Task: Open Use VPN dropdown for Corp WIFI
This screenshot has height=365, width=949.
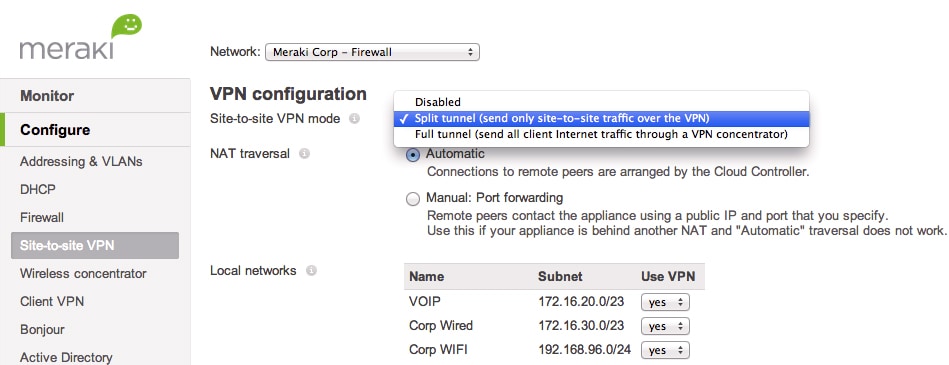Action: pos(665,350)
